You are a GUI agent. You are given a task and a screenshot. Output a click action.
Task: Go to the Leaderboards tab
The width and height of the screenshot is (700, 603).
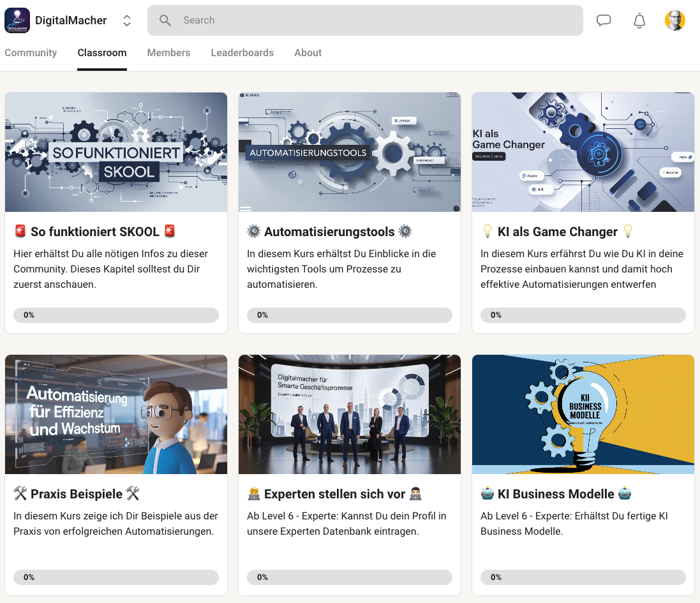tap(242, 53)
